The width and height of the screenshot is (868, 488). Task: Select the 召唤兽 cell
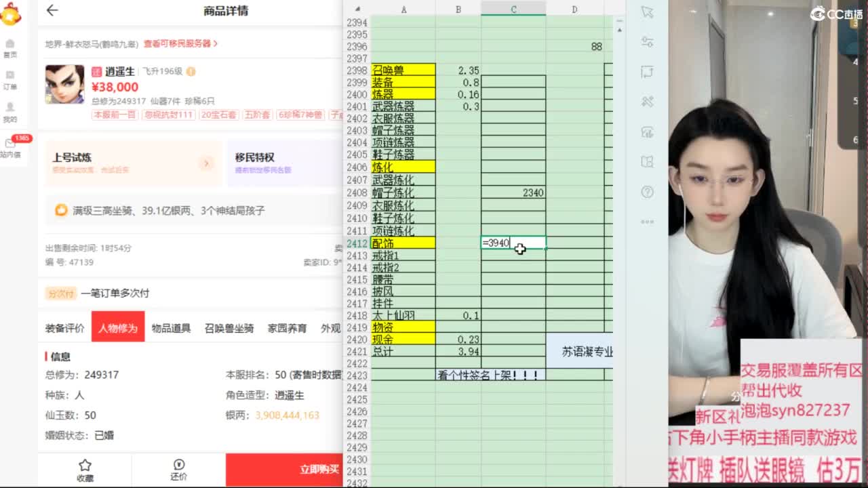coord(403,70)
